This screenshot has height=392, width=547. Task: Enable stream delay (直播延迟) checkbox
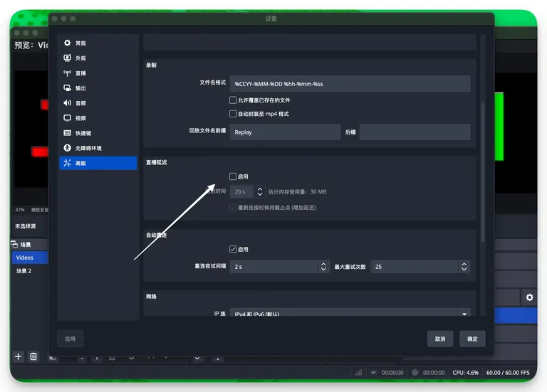coord(233,176)
